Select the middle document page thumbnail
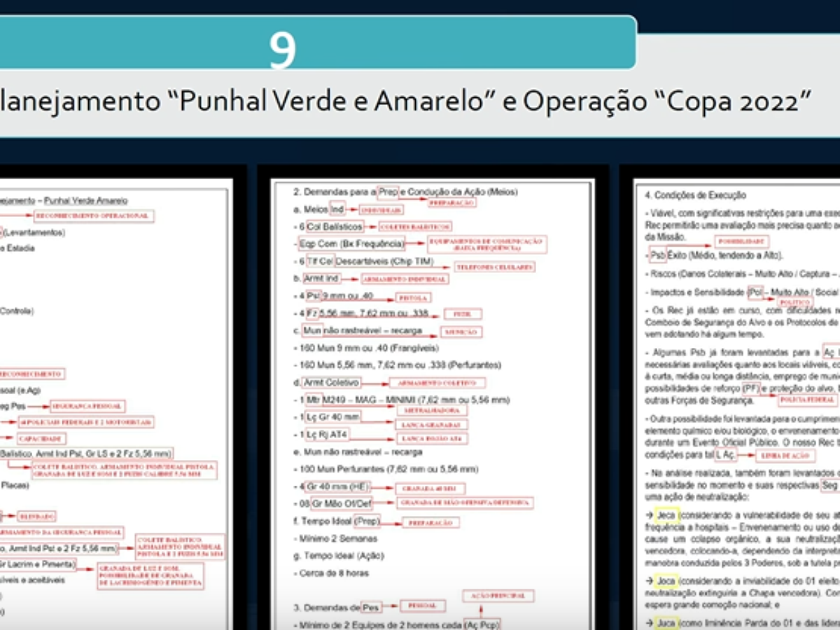This screenshot has width=840, height=630. (432, 402)
